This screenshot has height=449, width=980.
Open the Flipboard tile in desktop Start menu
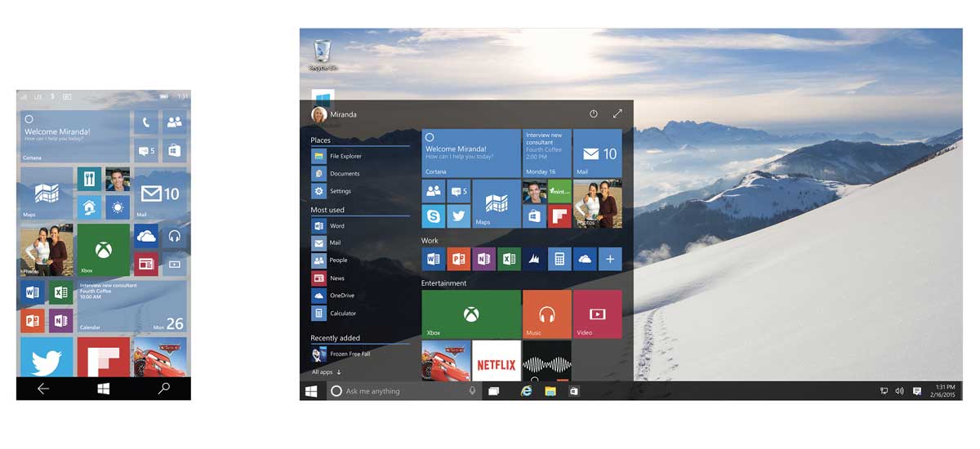pos(559,217)
